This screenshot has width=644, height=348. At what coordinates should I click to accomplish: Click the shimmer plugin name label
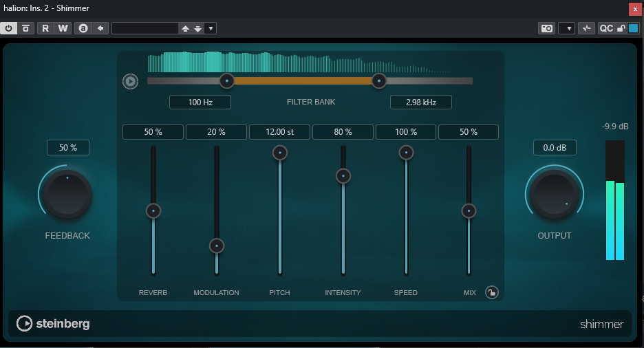coord(602,324)
